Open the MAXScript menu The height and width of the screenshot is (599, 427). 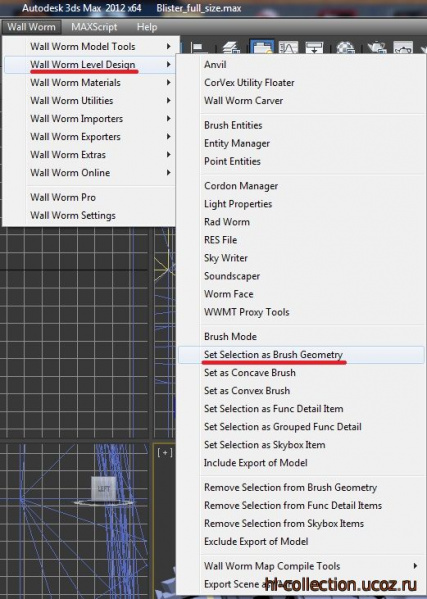point(94,27)
